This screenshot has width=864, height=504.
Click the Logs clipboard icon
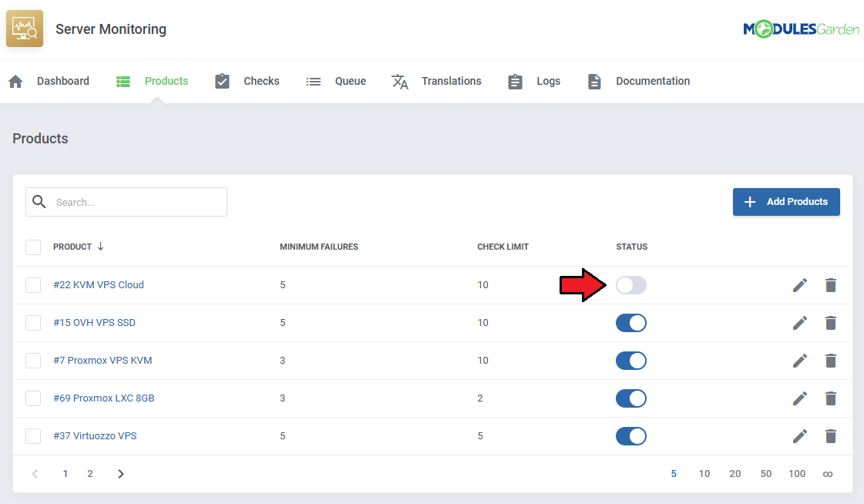(515, 82)
